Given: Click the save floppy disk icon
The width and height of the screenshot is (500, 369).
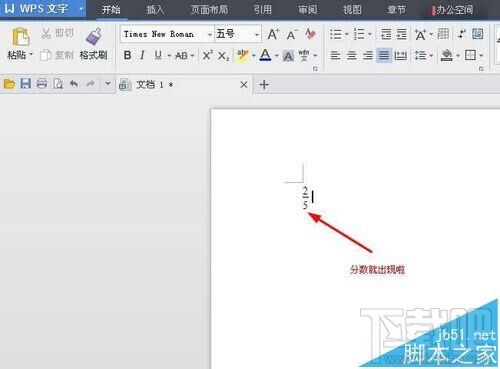Looking at the screenshot, I should [25, 84].
